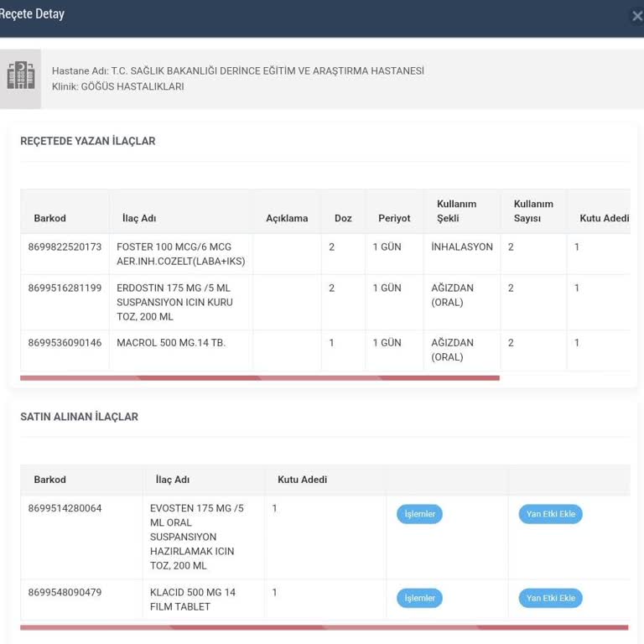This screenshot has height=644, width=644.
Task: Click the prescribed drugs table horizontal scrollbar
Action: pos(260,378)
